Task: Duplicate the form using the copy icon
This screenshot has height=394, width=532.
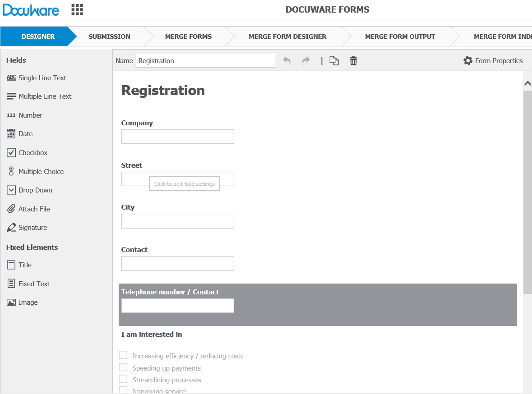Action: click(x=334, y=60)
